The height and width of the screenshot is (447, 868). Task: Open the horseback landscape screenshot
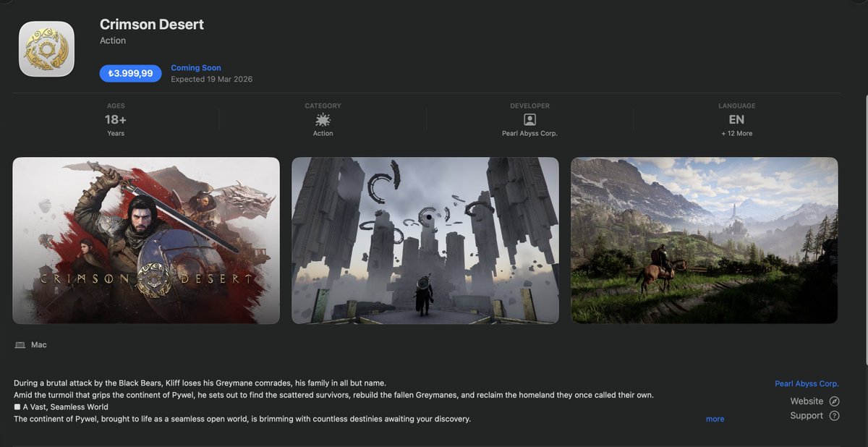[x=705, y=240]
